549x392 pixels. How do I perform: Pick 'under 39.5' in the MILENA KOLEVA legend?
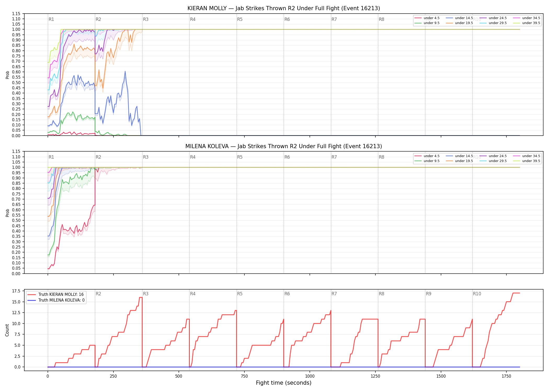click(527, 161)
